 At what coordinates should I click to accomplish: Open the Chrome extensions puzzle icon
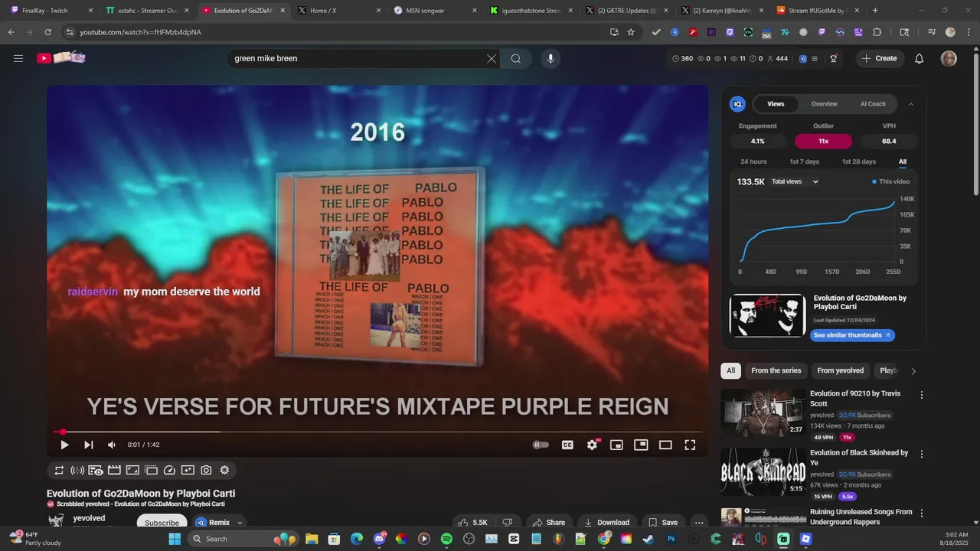click(877, 32)
